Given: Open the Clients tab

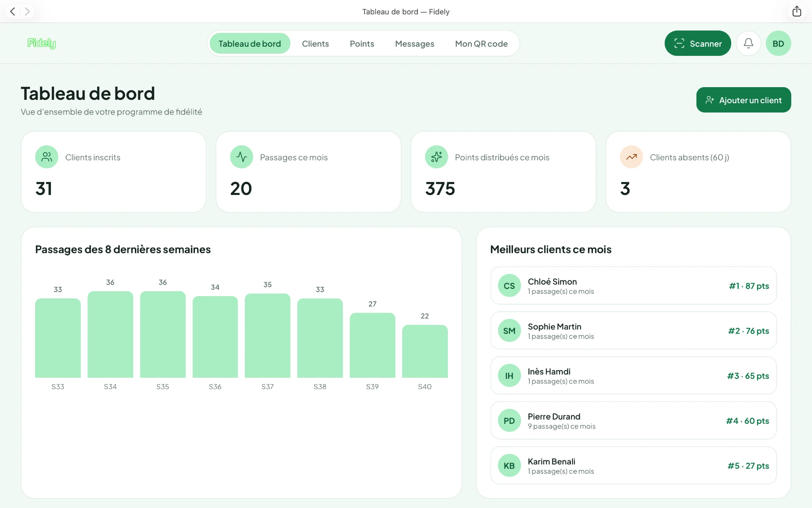Looking at the screenshot, I should click(x=315, y=44).
